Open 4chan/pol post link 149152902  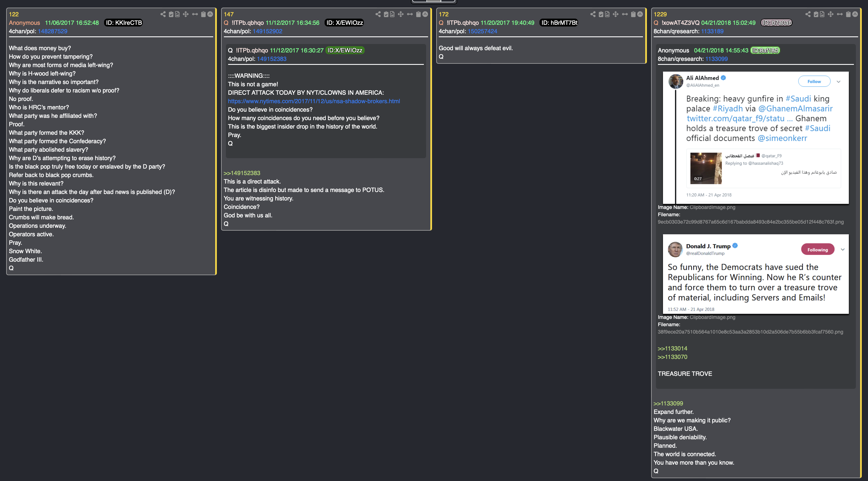pyautogui.click(x=268, y=31)
